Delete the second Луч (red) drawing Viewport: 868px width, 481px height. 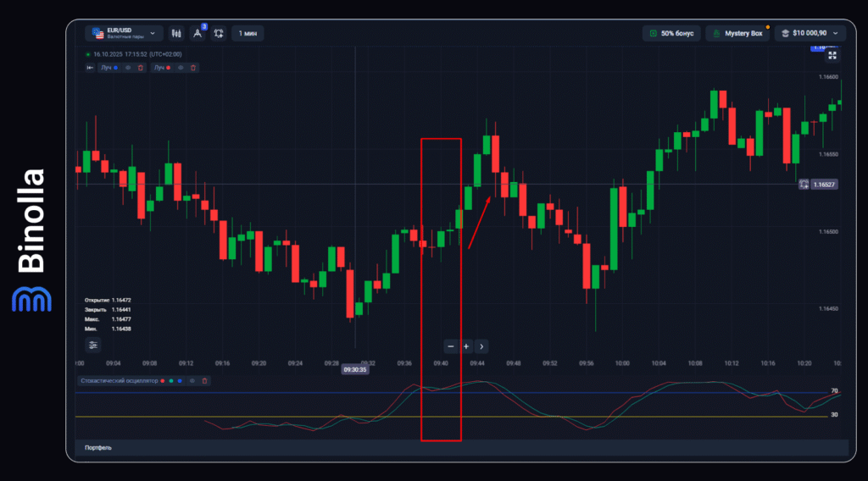(x=193, y=67)
